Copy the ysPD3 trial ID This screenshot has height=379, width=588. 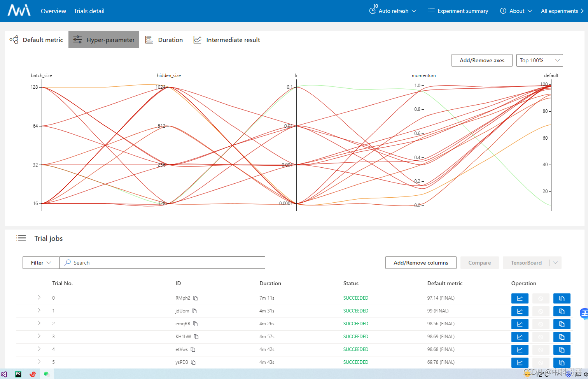(x=193, y=362)
